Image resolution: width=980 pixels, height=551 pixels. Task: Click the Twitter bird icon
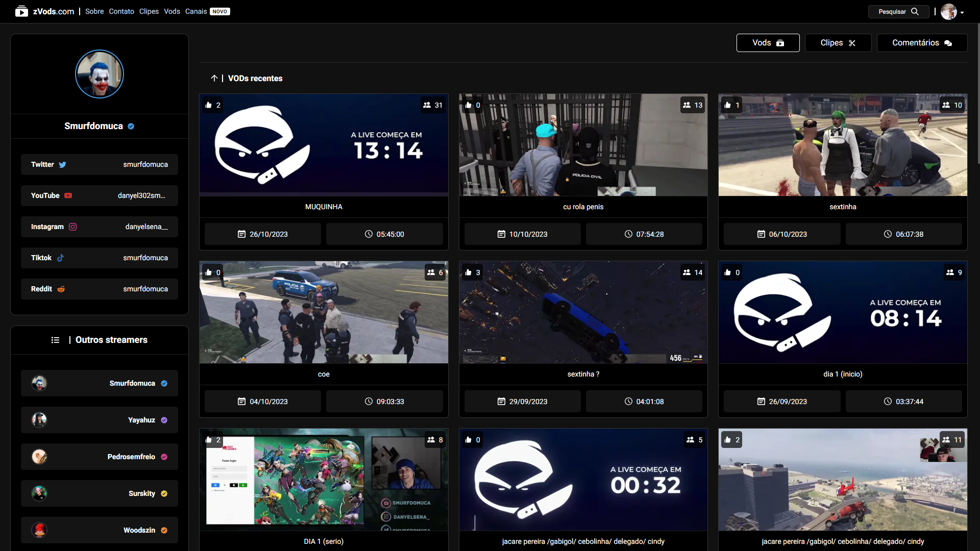click(x=62, y=165)
